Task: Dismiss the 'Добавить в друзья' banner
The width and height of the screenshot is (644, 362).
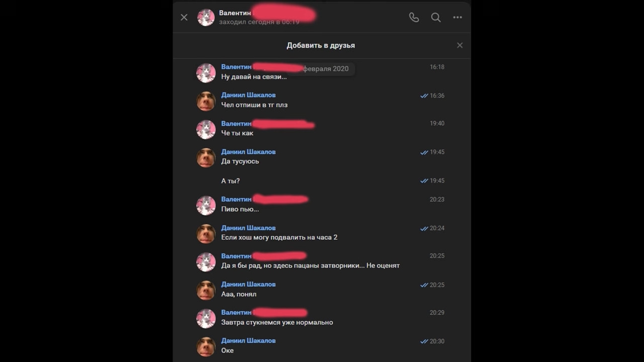Action: click(x=460, y=45)
